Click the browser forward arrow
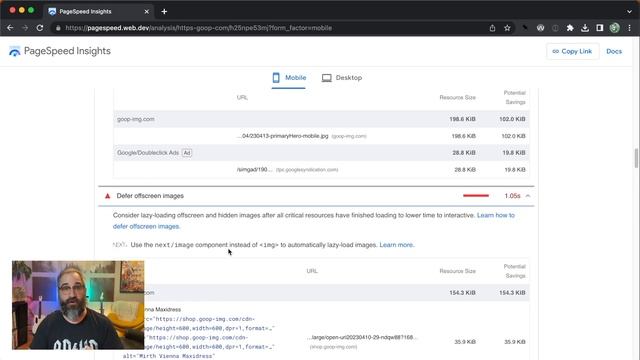Viewport: 640px width, 360px height. (x=25, y=28)
